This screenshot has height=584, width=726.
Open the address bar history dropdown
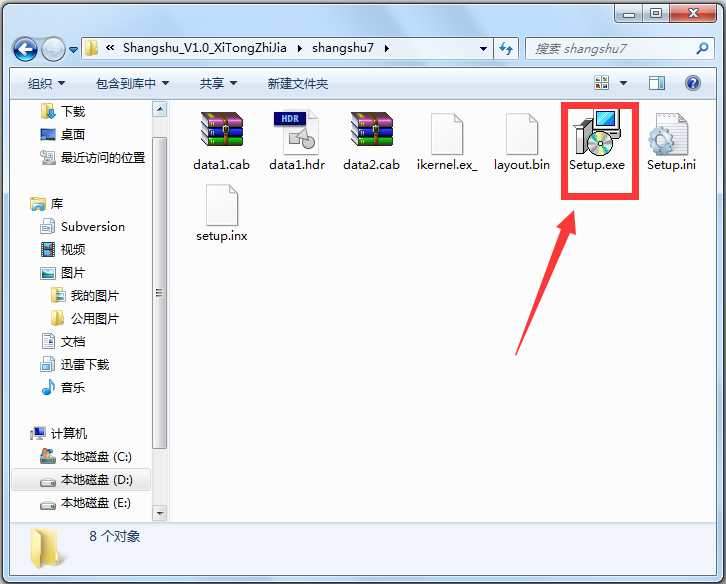coord(483,49)
